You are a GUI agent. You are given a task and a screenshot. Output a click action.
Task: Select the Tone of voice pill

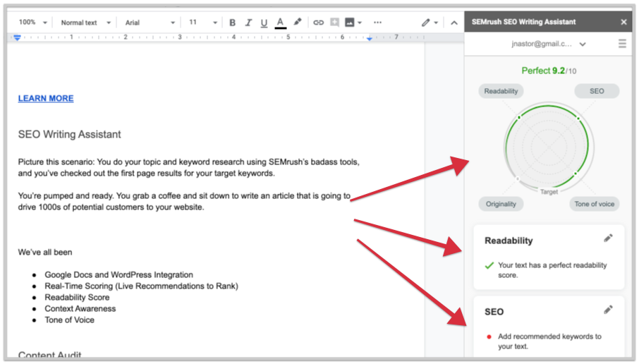coord(594,204)
